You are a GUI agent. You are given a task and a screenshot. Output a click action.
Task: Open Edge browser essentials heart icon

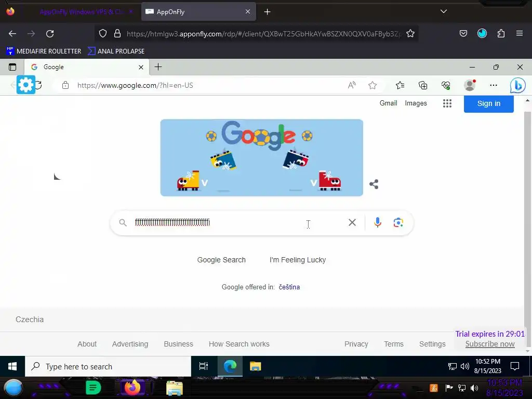446,85
